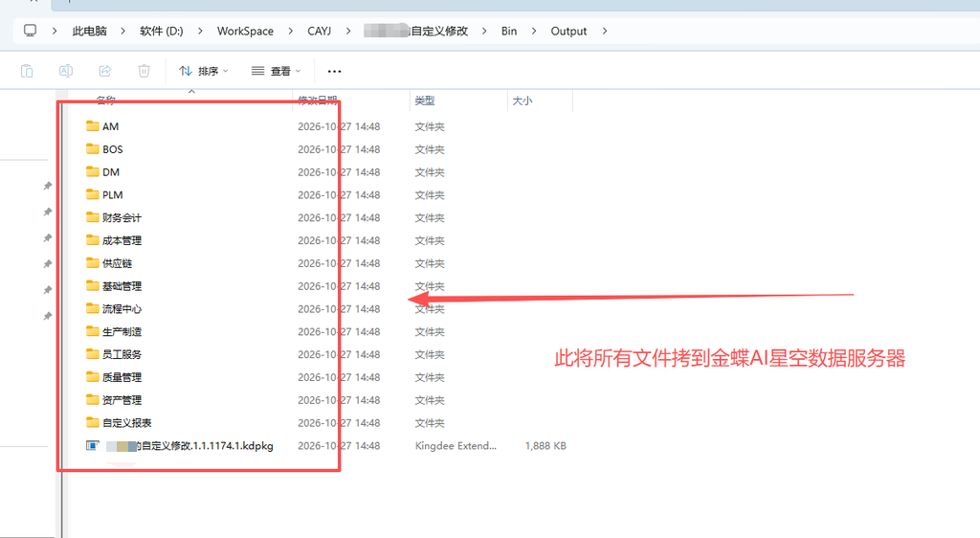The height and width of the screenshot is (538, 980).
Task: Select the 自定义报表 folder icon
Action: pyautogui.click(x=93, y=422)
